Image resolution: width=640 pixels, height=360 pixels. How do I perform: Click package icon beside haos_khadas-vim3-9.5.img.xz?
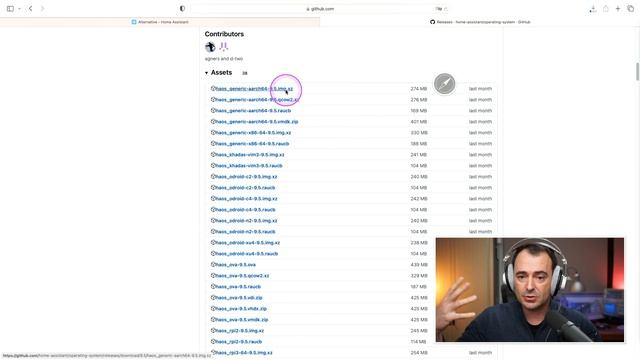(213, 155)
